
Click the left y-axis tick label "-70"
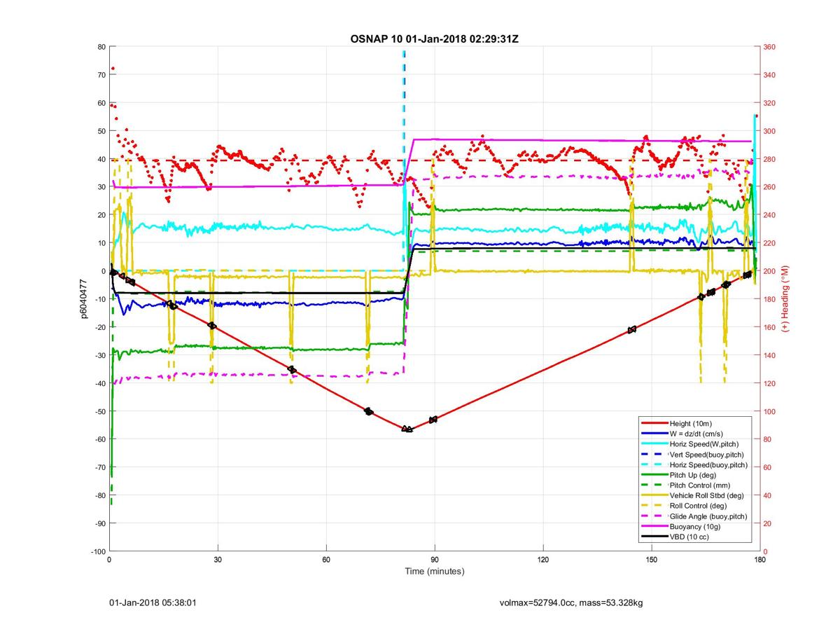coord(100,467)
